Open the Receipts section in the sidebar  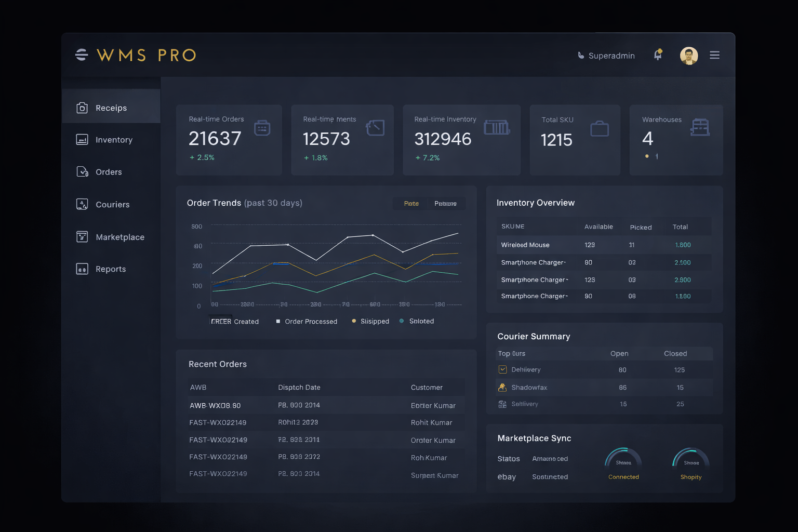[x=83, y=108]
